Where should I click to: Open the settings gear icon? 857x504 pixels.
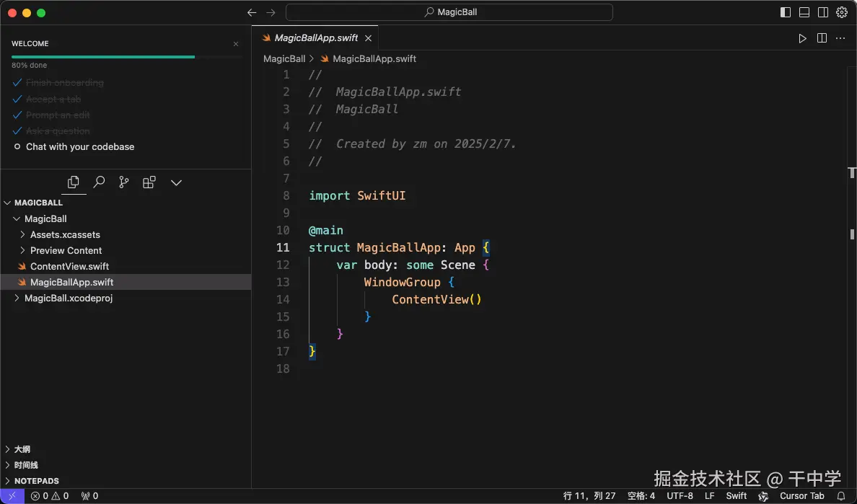pos(841,12)
